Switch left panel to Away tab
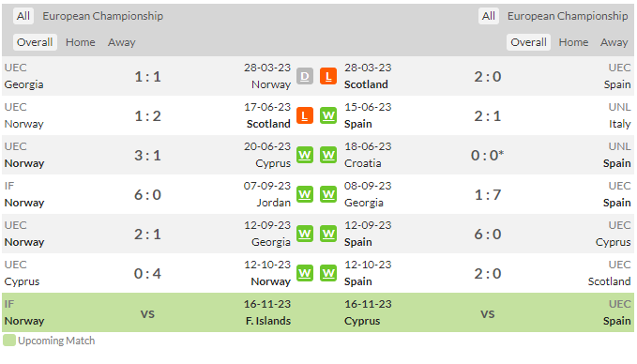637x364 pixels. [121, 42]
